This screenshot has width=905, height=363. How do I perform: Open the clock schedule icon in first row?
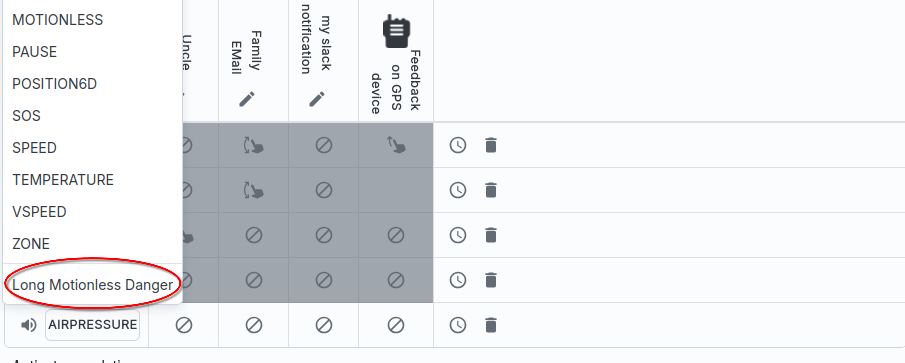coord(458,145)
